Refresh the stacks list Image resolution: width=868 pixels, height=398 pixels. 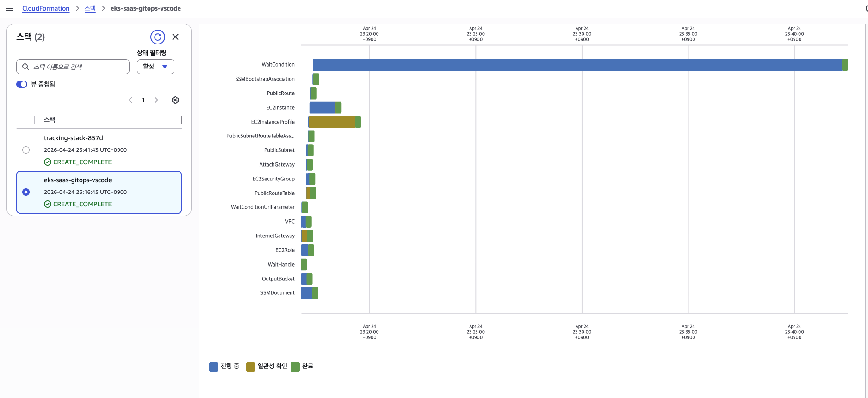coord(158,37)
